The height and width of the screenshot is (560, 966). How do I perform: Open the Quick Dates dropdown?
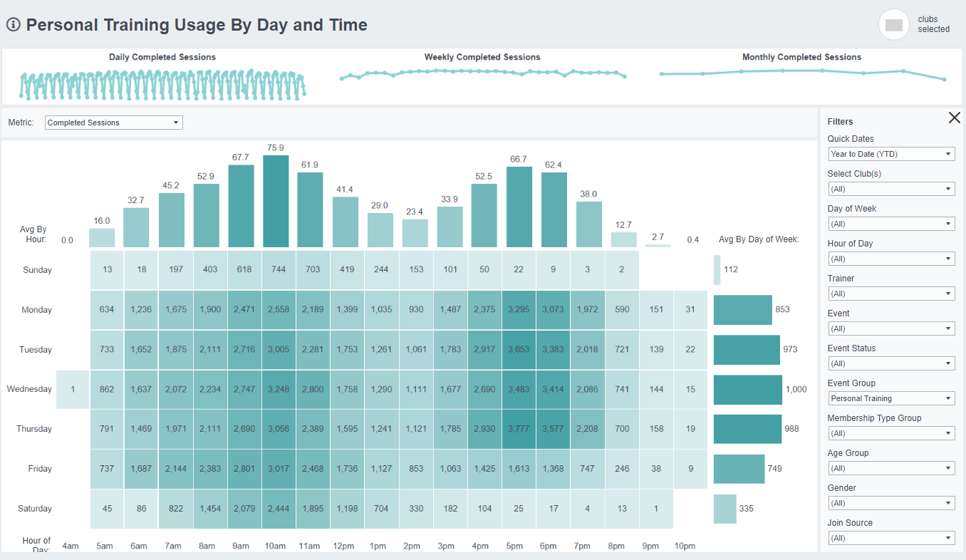(891, 153)
